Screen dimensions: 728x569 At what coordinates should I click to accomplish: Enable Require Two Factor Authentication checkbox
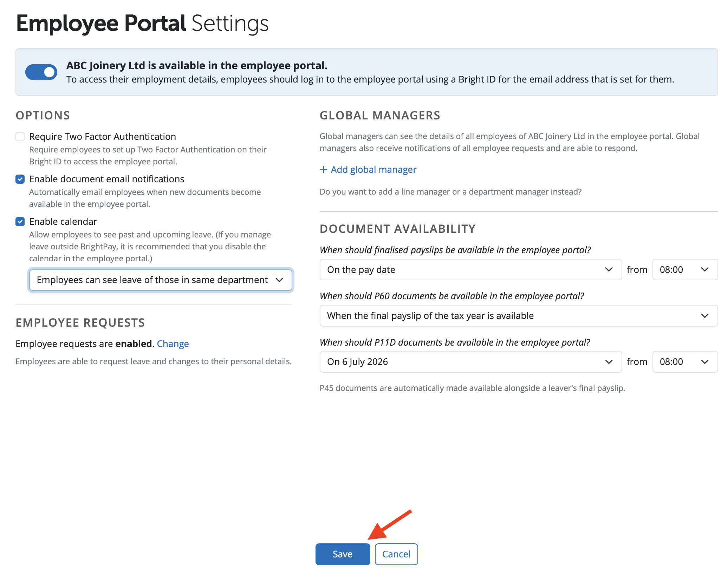point(20,137)
